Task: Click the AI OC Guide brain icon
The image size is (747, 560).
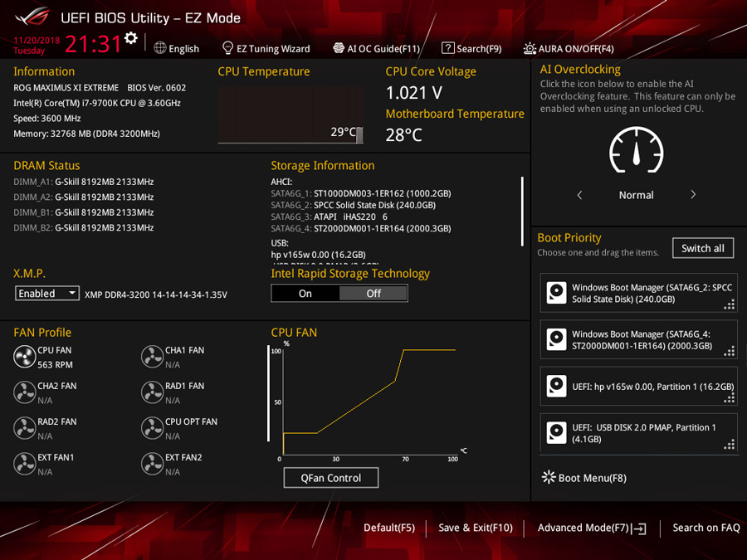Action: (339, 48)
